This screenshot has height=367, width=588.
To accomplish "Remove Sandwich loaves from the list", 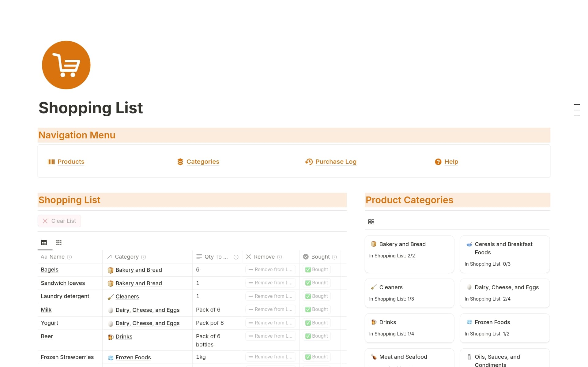I will [x=270, y=283].
